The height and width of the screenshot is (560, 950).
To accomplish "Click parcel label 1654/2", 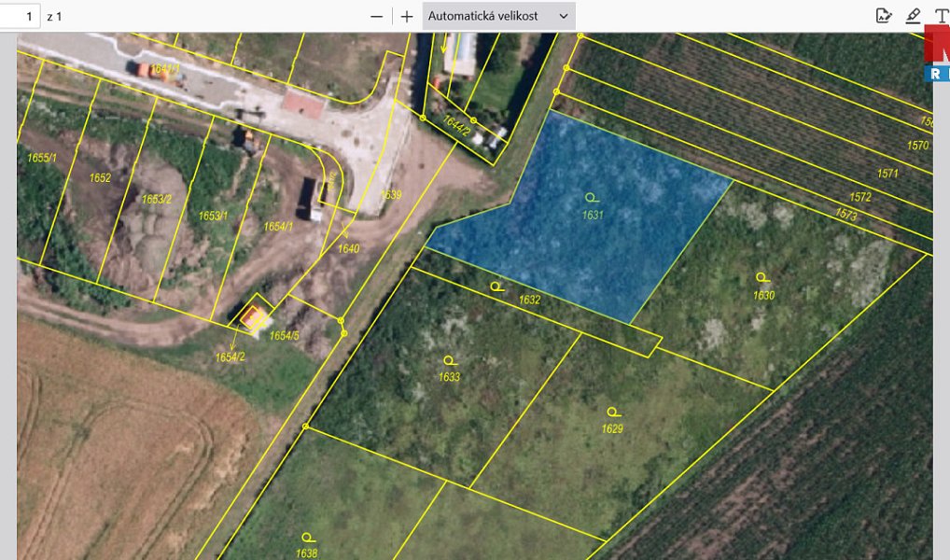I will [x=230, y=357].
